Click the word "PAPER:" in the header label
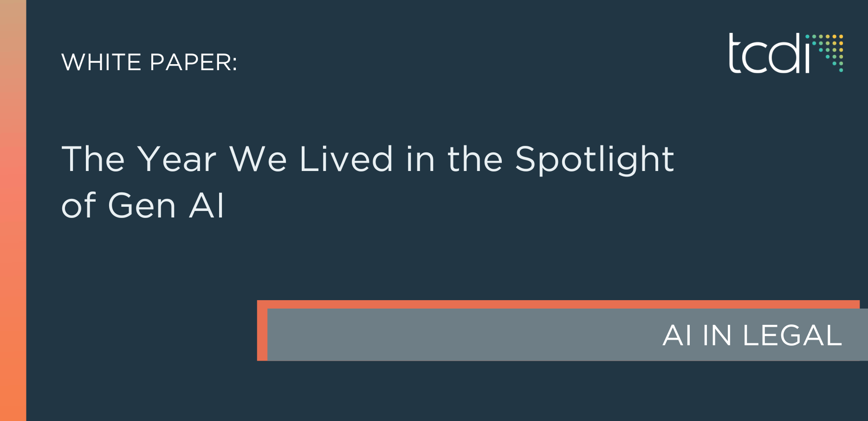 [193, 62]
